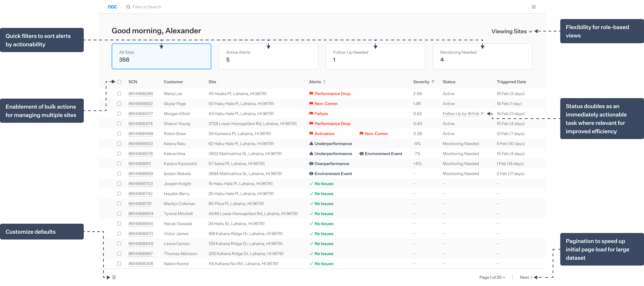
Task: Click the flag icon for Maria Lee's Performance Drop
Action: tap(311, 94)
